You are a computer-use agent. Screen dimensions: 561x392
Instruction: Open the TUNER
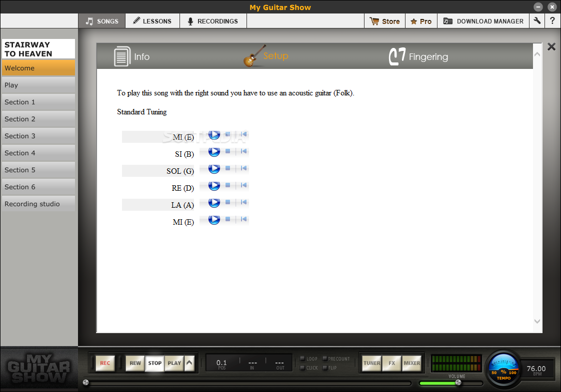371,363
